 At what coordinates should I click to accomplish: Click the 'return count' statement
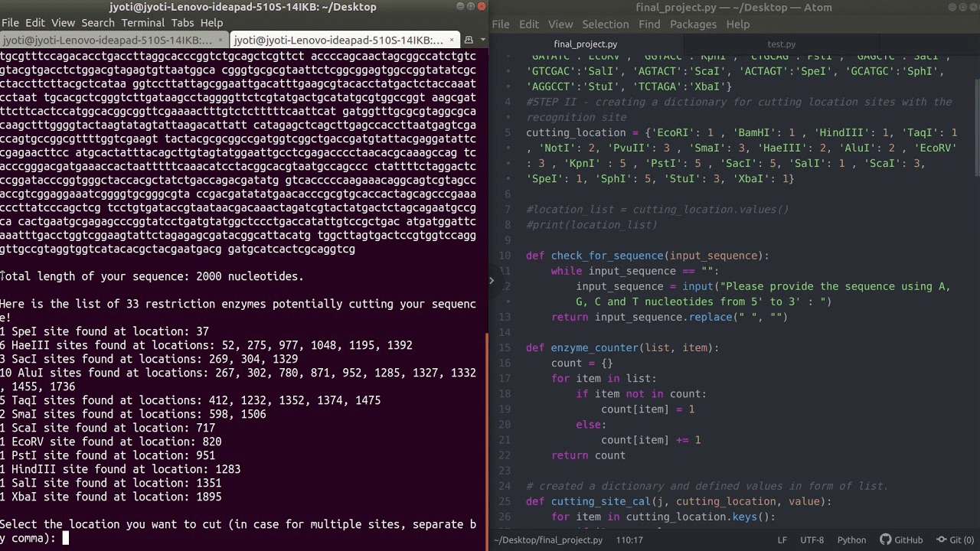(588, 455)
